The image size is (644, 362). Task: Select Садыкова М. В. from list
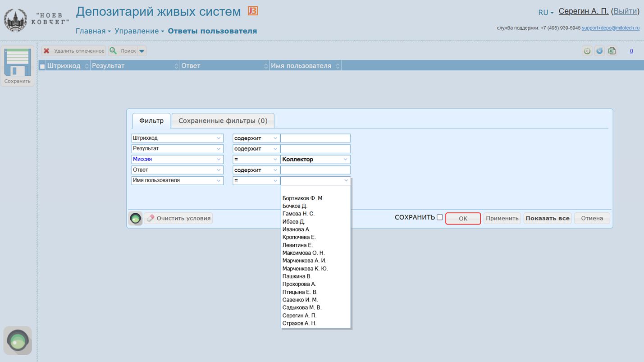click(x=315, y=307)
